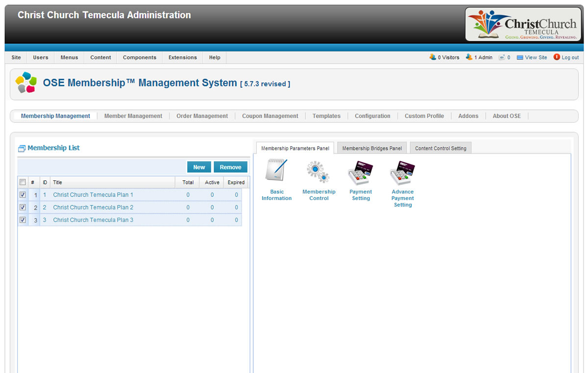Open the About OSE tab
Image resolution: width=588 pixels, height=373 pixels.
[x=507, y=116]
